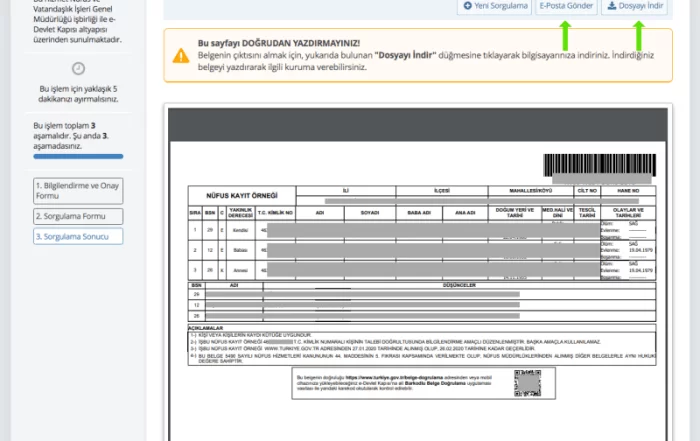This screenshot has height=441, width=700.
Task: Start a Yeni Sorgulama query
Action: point(495,6)
